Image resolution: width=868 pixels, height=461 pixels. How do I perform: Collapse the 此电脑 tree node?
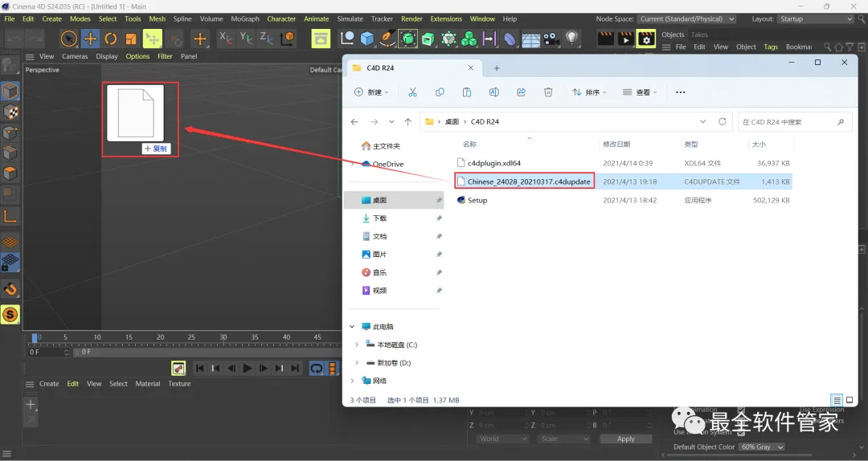pyautogui.click(x=352, y=327)
